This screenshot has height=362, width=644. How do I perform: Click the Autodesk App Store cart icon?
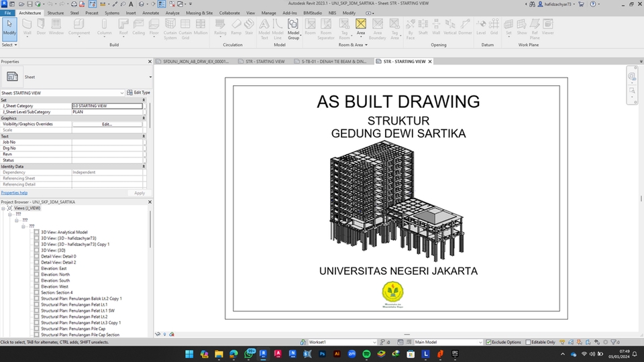581,4
